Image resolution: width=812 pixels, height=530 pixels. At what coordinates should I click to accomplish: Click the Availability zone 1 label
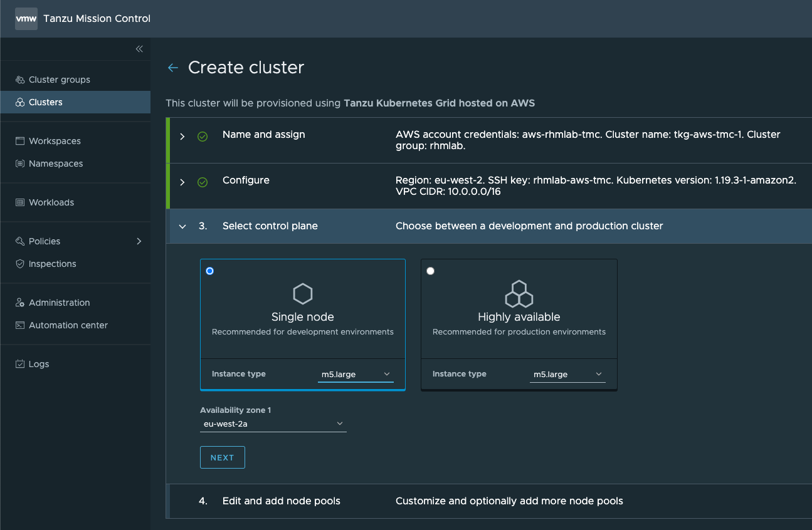pos(236,410)
